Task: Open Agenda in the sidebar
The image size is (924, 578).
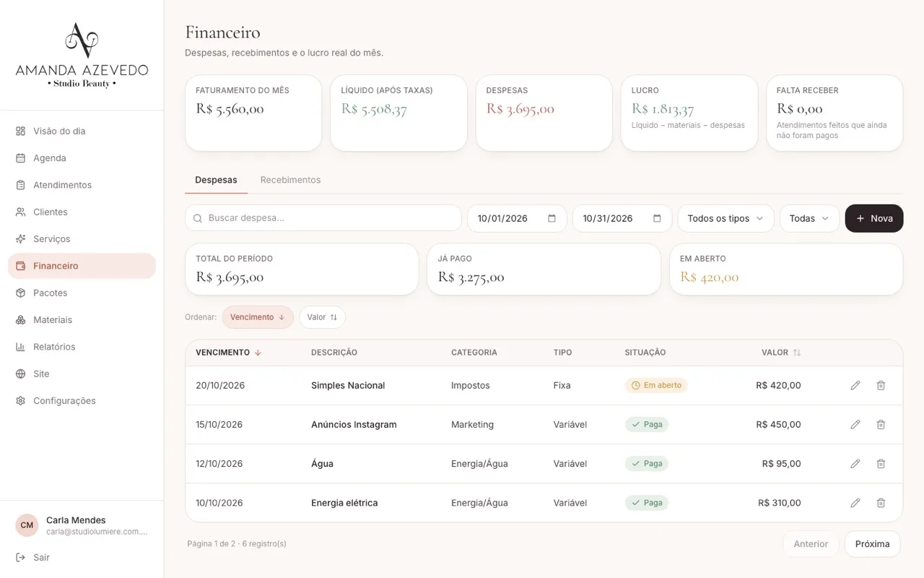Action: pyautogui.click(x=82, y=158)
